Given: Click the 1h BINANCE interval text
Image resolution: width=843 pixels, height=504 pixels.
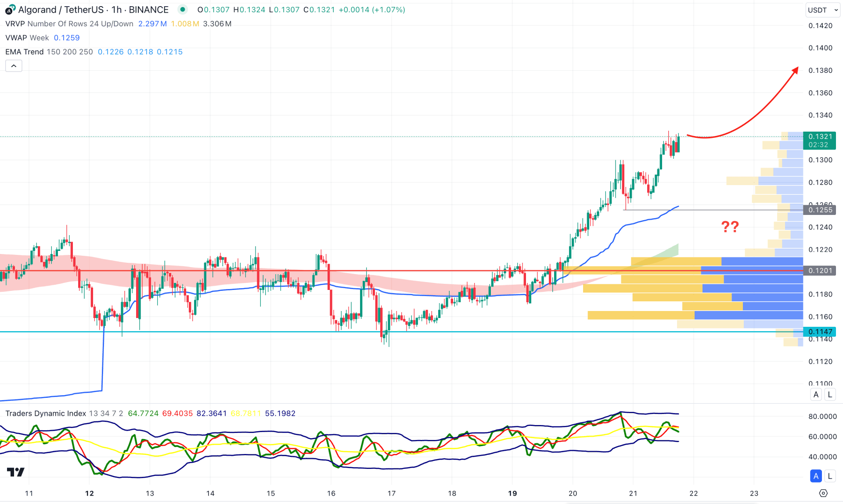Looking at the screenshot, I should [x=140, y=10].
